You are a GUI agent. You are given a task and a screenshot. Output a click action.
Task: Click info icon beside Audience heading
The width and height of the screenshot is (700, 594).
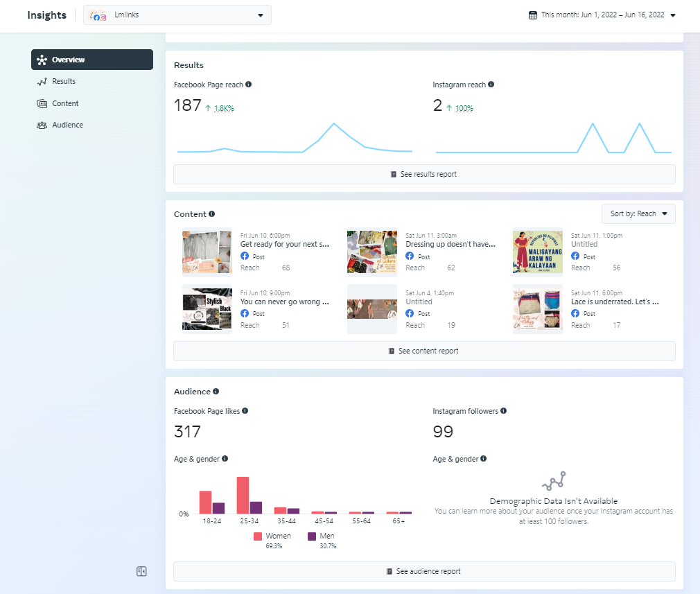(x=216, y=391)
